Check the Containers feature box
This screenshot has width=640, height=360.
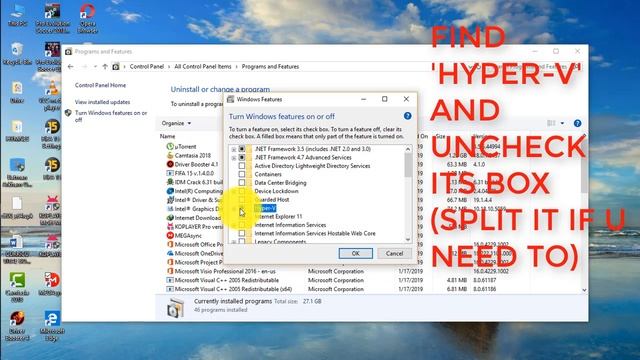click(x=242, y=174)
